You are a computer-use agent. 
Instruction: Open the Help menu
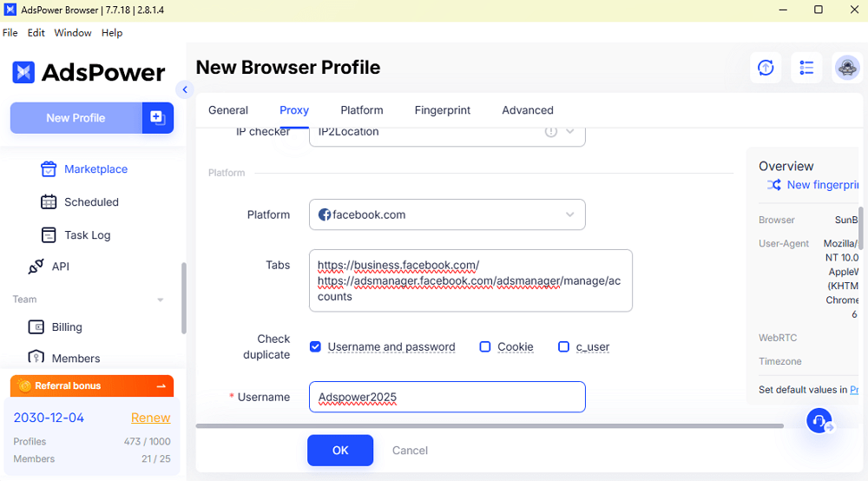tap(112, 33)
